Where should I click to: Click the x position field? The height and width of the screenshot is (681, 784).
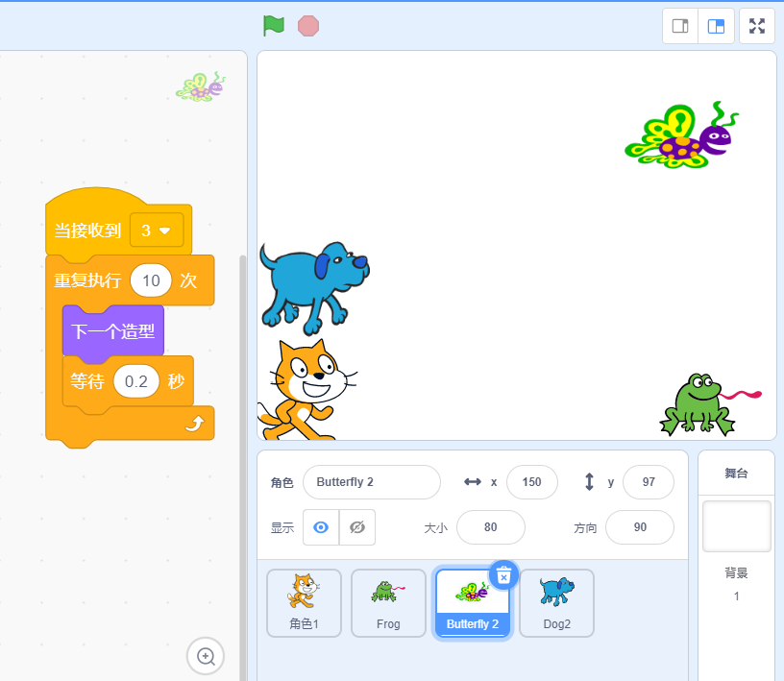(x=531, y=482)
